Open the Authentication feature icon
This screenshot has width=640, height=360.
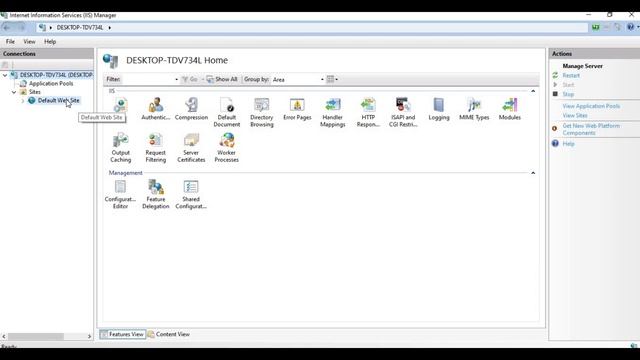[x=156, y=109]
